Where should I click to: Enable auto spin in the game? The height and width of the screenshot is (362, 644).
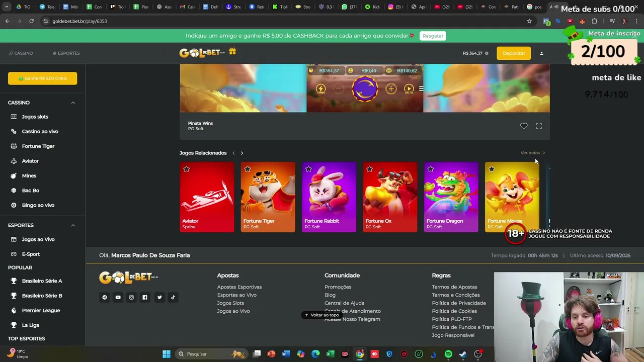coord(409,89)
